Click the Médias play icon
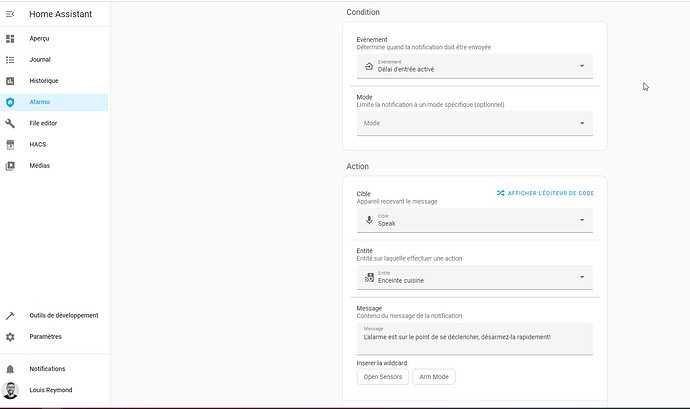The image size is (690, 409). (x=10, y=165)
